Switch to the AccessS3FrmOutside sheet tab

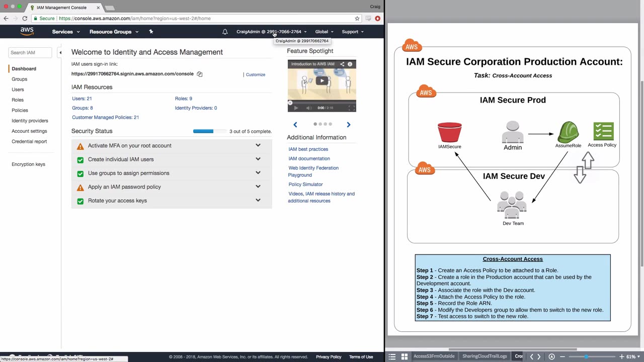(x=434, y=356)
